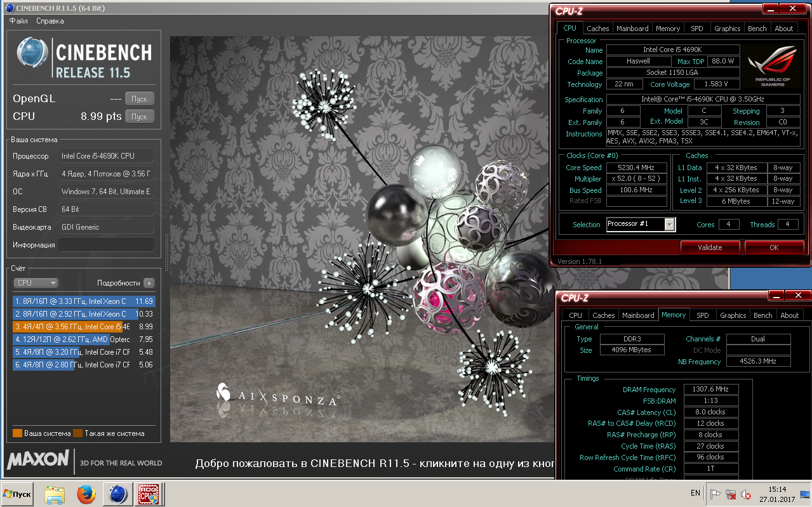Switch to Caches tab in upper CPU-Z
This screenshot has height=507, width=812.
[x=597, y=29]
